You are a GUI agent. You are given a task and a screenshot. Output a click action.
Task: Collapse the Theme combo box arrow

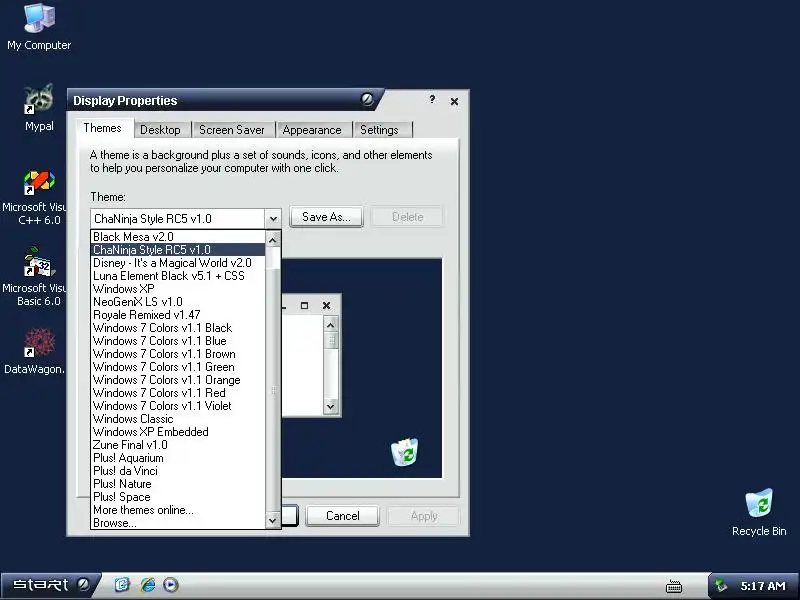click(273, 219)
